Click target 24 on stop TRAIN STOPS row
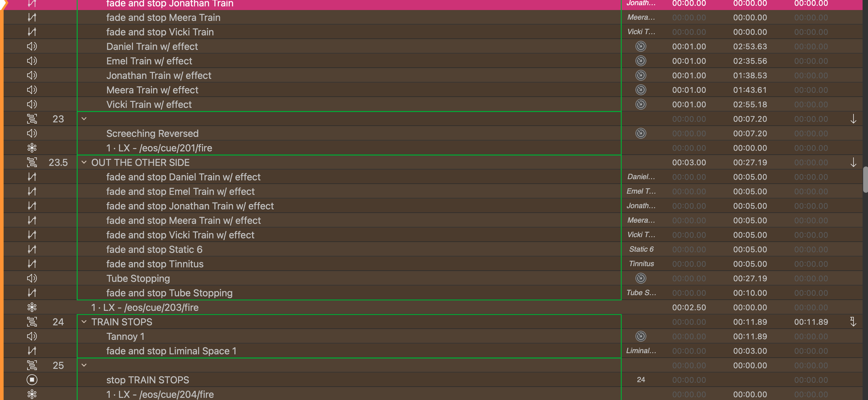 (x=641, y=380)
